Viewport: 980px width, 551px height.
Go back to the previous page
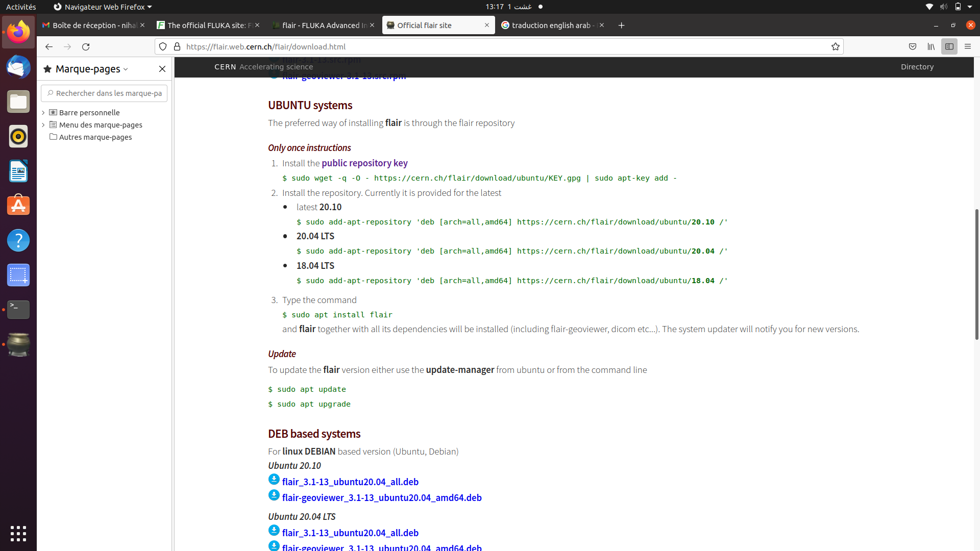click(x=48, y=46)
